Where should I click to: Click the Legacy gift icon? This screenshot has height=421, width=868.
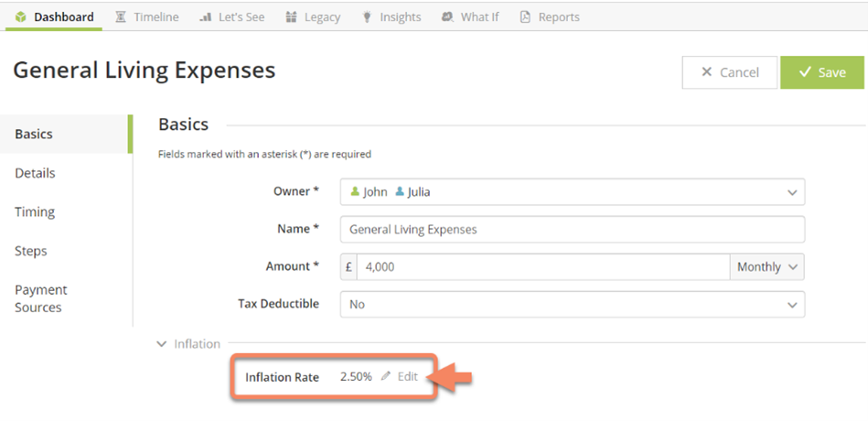tap(292, 16)
